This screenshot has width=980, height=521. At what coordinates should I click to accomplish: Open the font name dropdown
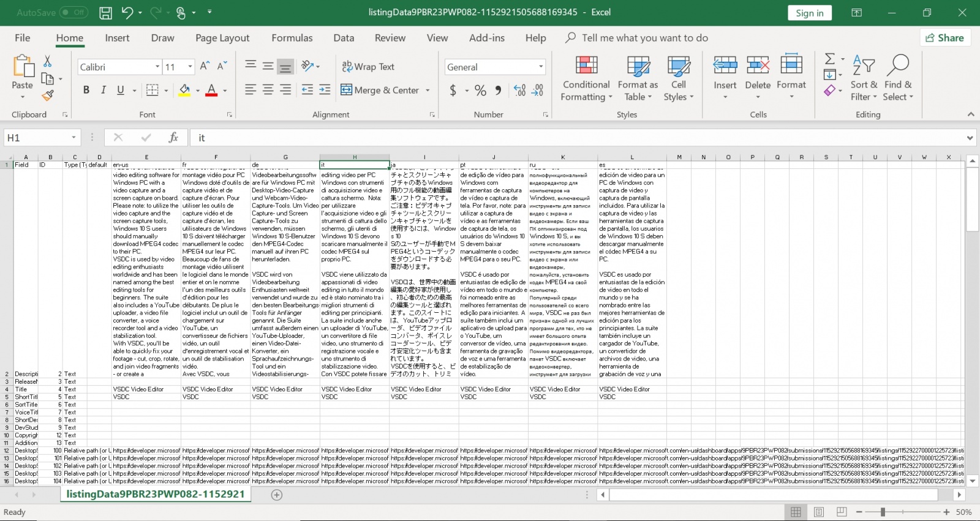[157, 67]
